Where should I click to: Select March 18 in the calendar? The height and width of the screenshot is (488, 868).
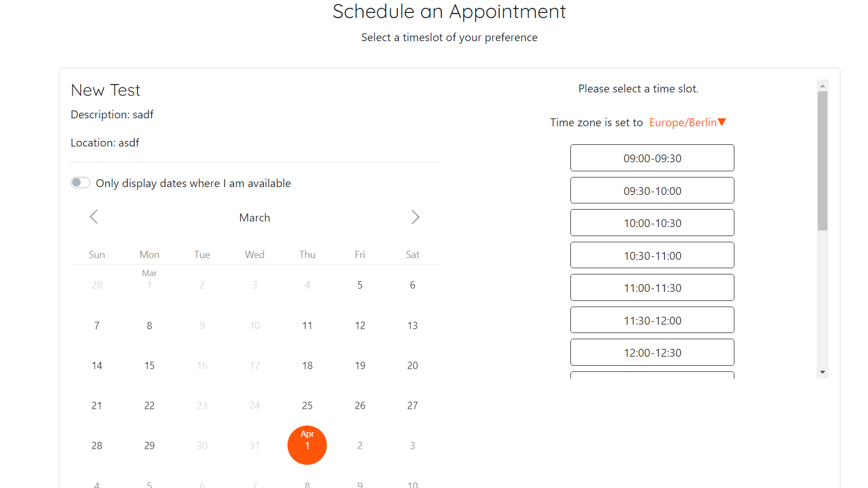click(x=307, y=365)
